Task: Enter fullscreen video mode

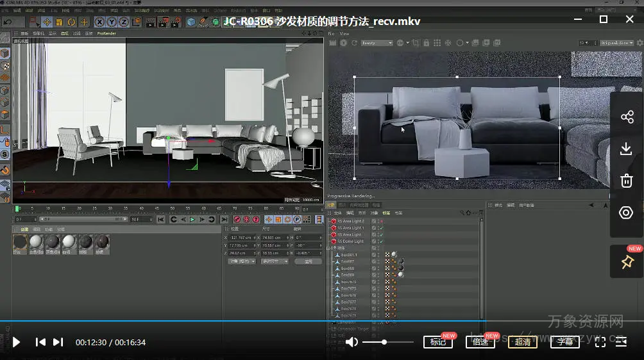Action: point(600,342)
